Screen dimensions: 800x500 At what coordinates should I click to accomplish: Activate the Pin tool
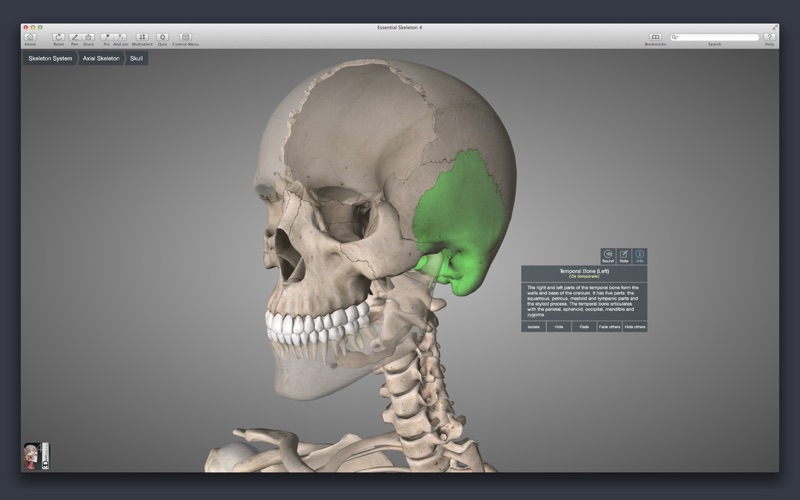pos(106,37)
